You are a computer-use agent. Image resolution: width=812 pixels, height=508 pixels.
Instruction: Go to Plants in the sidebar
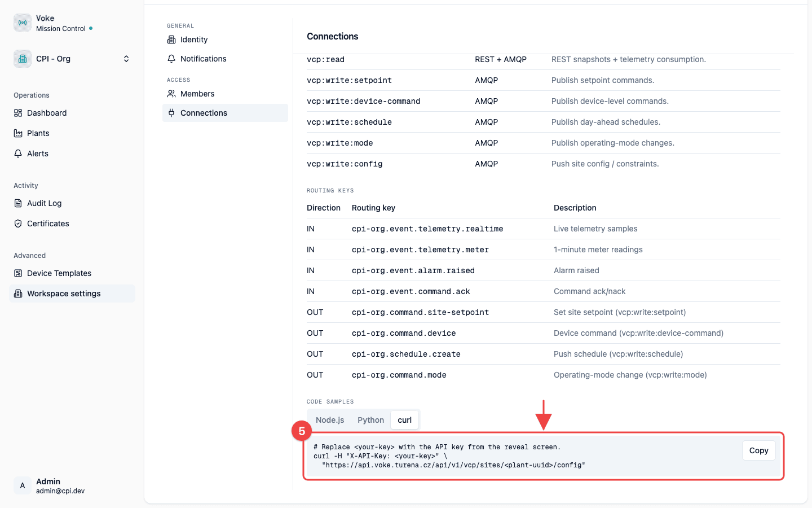tap(72, 133)
